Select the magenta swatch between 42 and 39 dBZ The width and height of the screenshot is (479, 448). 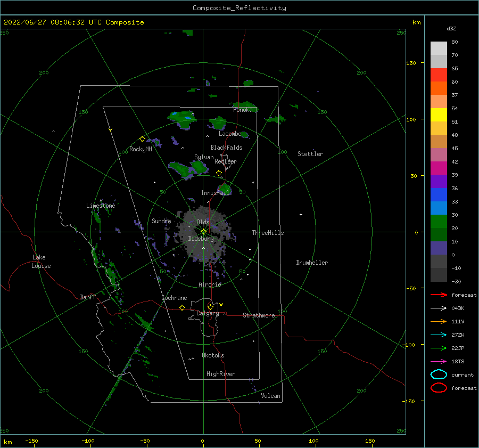coord(439,168)
